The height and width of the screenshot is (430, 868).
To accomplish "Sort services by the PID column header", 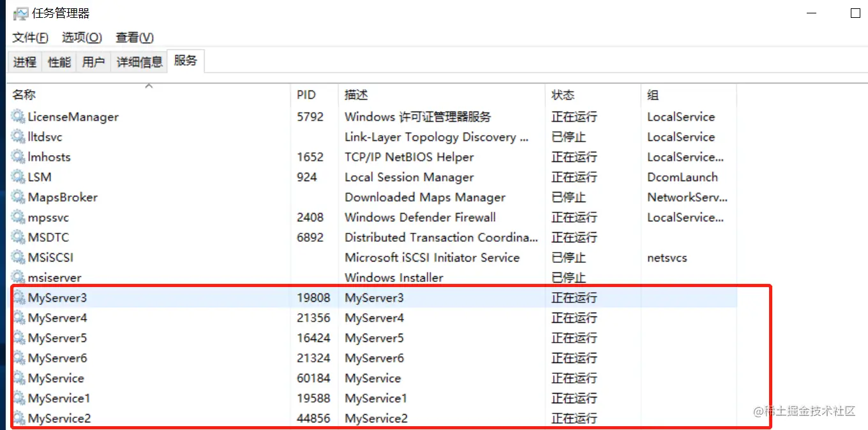I will [x=315, y=94].
